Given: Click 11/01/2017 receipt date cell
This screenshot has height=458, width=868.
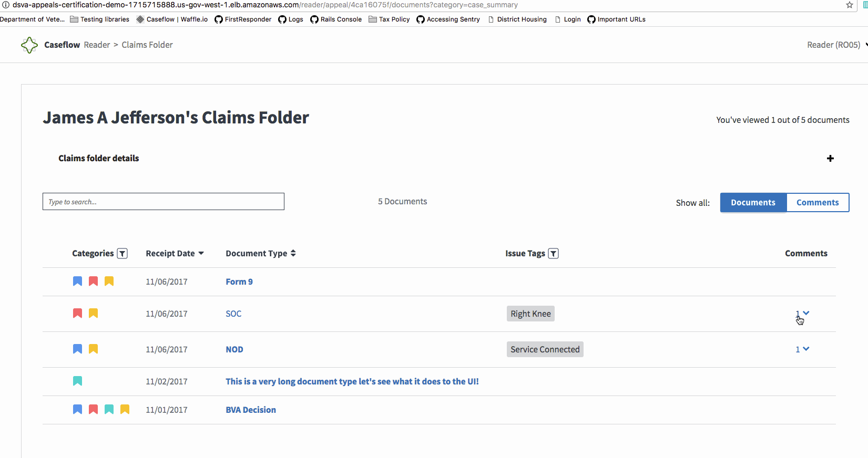Looking at the screenshot, I should pos(167,410).
